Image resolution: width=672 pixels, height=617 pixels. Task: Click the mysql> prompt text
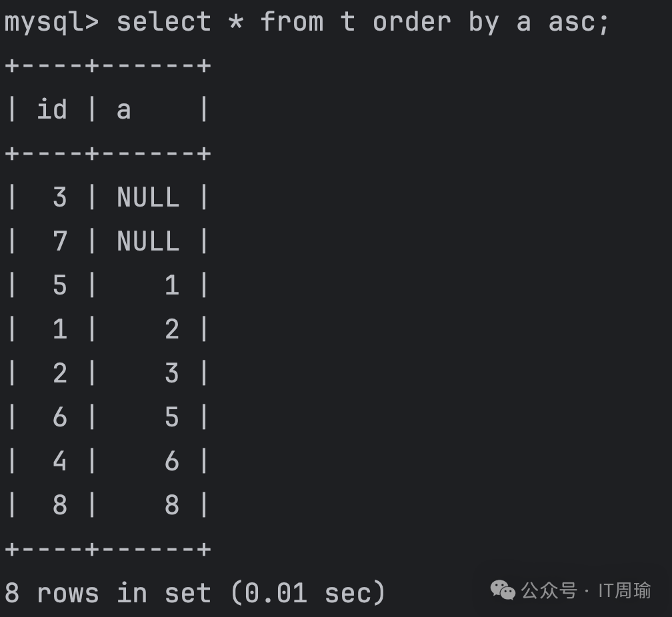(52, 22)
